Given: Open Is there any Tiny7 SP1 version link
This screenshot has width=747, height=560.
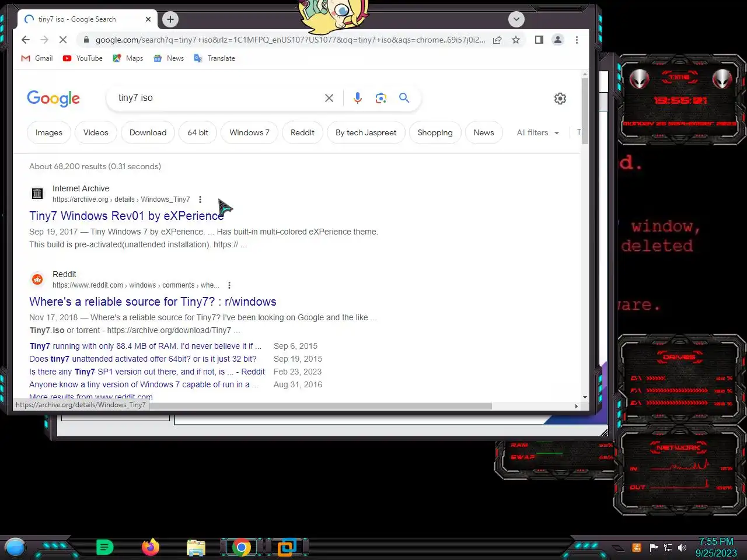Looking at the screenshot, I should click(147, 372).
